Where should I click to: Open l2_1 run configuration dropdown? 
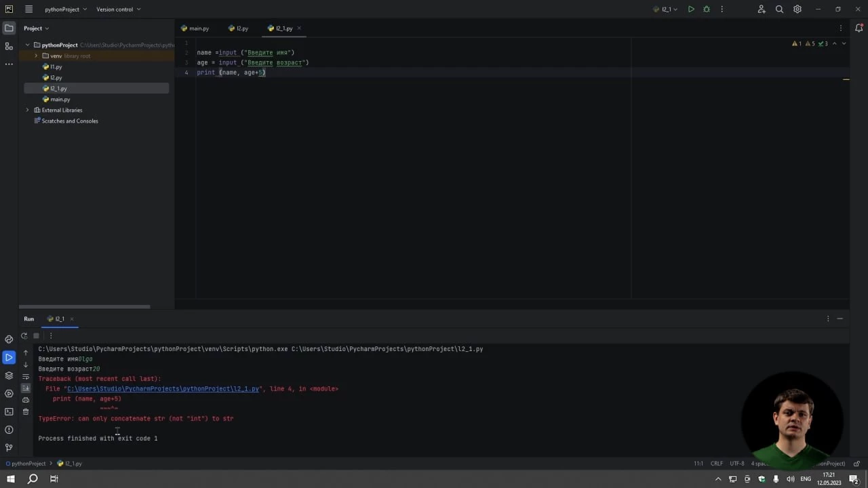[x=665, y=9]
